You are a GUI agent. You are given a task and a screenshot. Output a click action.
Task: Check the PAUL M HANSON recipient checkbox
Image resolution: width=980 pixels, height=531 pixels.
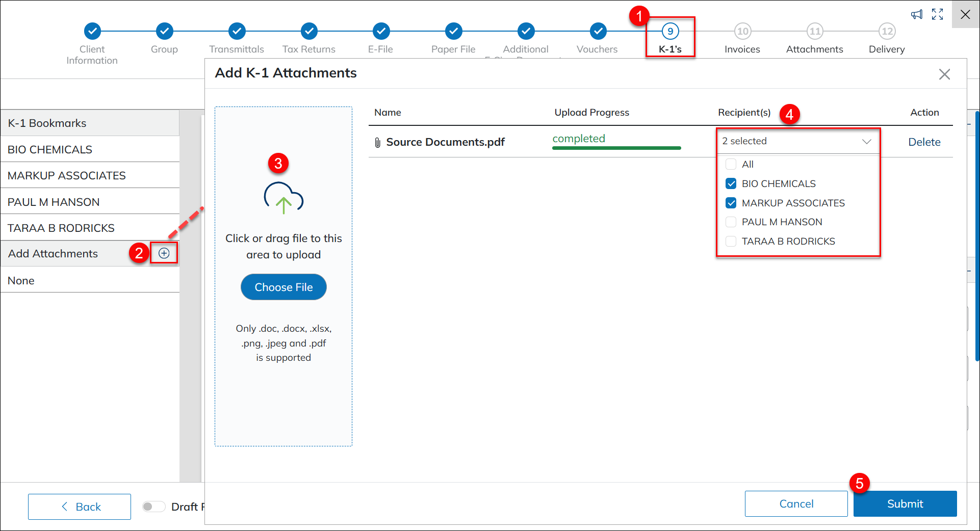[731, 222]
